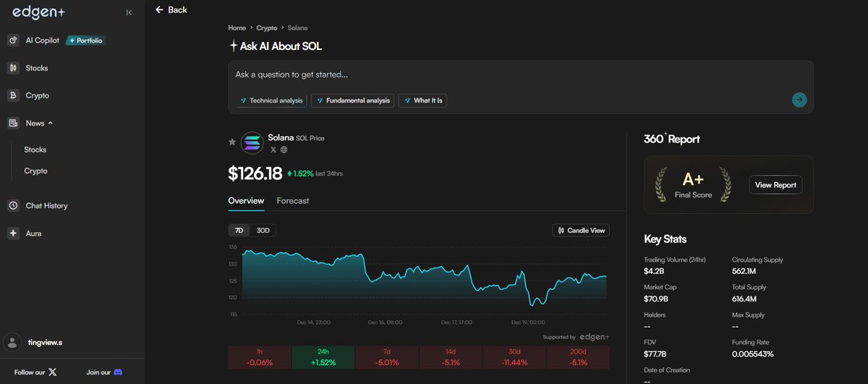Favorite Solana with the star icon
Screen dimensions: 868x384
click(232, 142)
